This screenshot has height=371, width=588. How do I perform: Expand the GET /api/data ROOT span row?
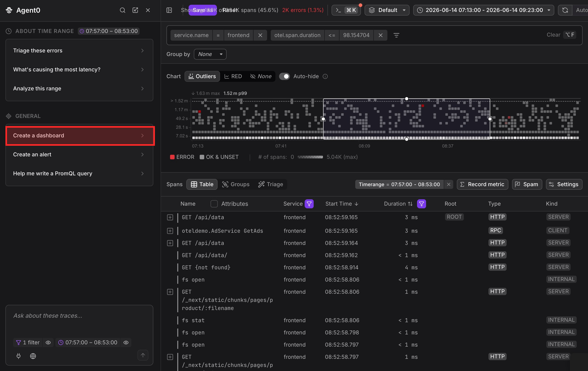pyautogui.click(x=170, y=217)
